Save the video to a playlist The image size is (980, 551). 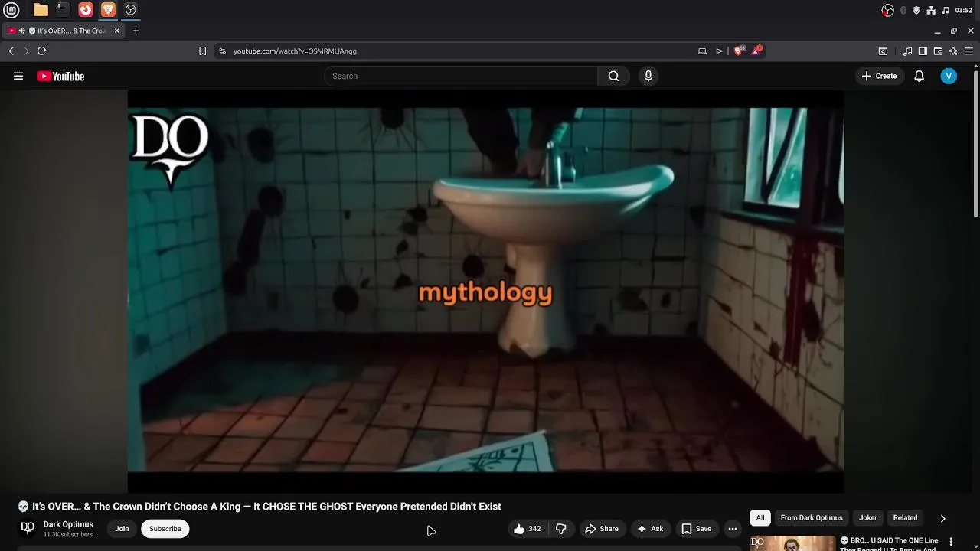click(697, 529)
